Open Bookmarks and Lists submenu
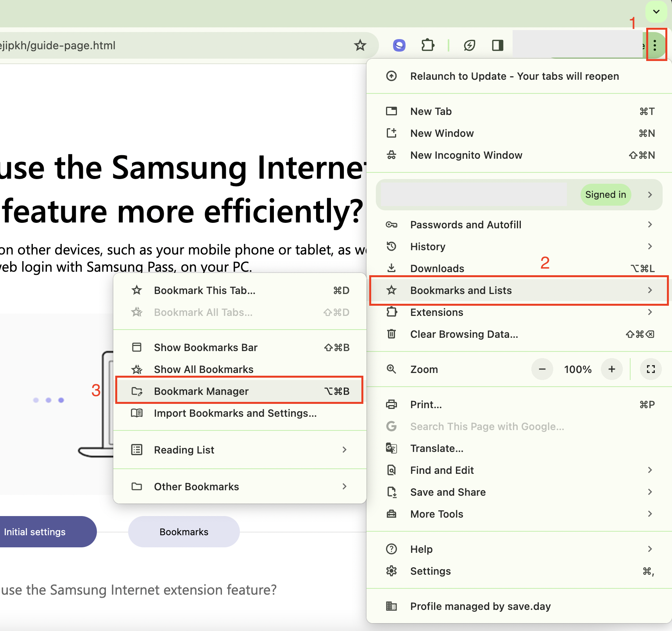The width and height of the screenshot is (672, 631). point(519,290)
